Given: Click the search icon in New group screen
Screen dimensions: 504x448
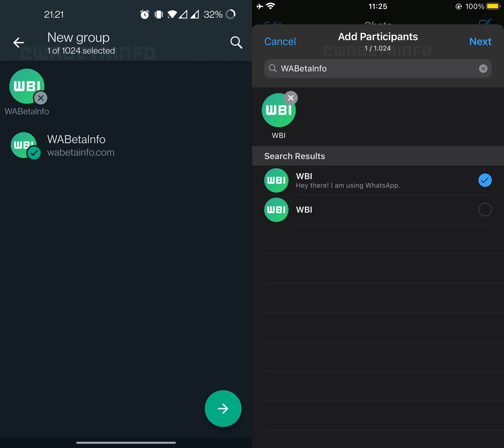Looking at the screenshot, I should pyautogui.click(x=236, y=42).
